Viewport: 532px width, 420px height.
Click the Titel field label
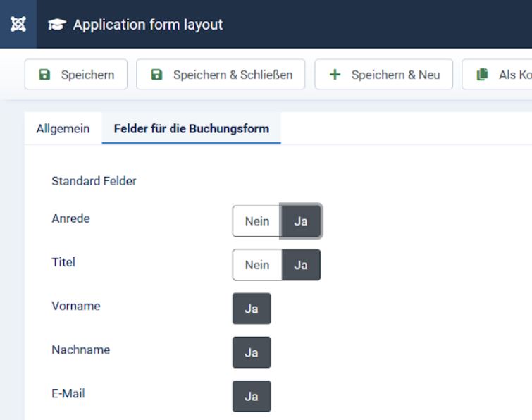63,262
